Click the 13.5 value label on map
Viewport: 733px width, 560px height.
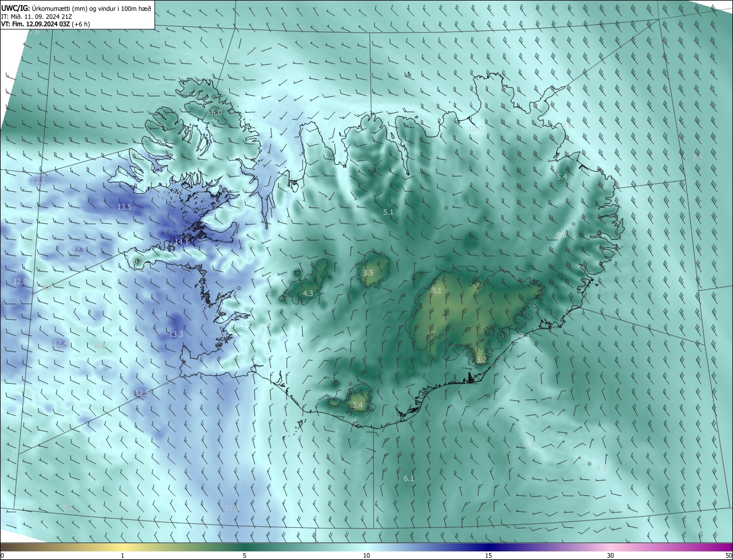pos(124,207)
